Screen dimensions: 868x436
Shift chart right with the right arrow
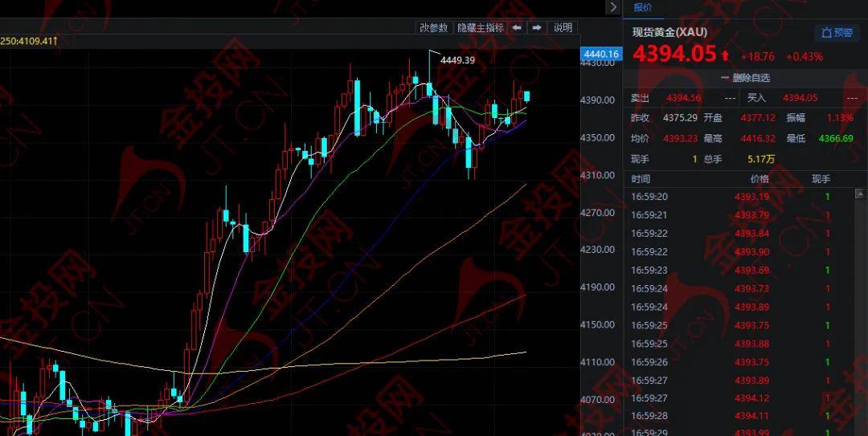[536, 27]
